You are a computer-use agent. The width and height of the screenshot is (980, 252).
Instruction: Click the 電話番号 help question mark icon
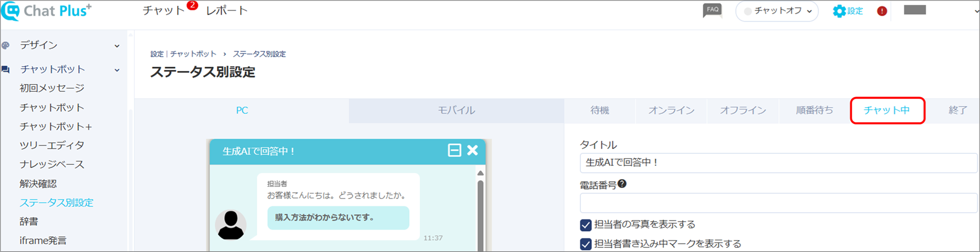[622, 184]
